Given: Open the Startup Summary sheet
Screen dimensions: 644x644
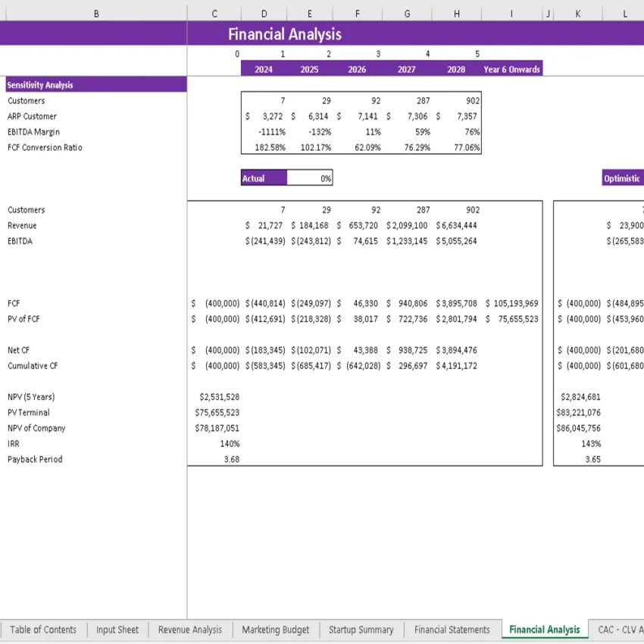Looking at the screenshot, I should coord(361,630).
